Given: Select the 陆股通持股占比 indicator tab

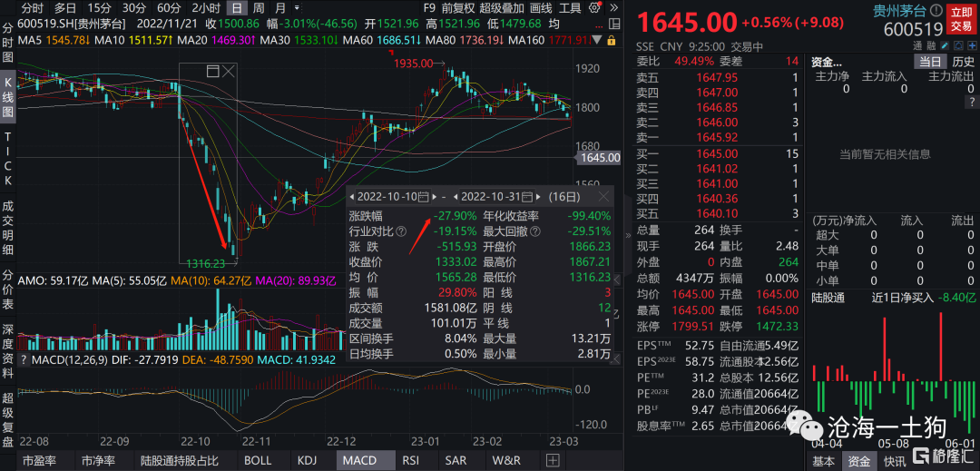Looking at the screenshot, I should [x=180, y=461].
